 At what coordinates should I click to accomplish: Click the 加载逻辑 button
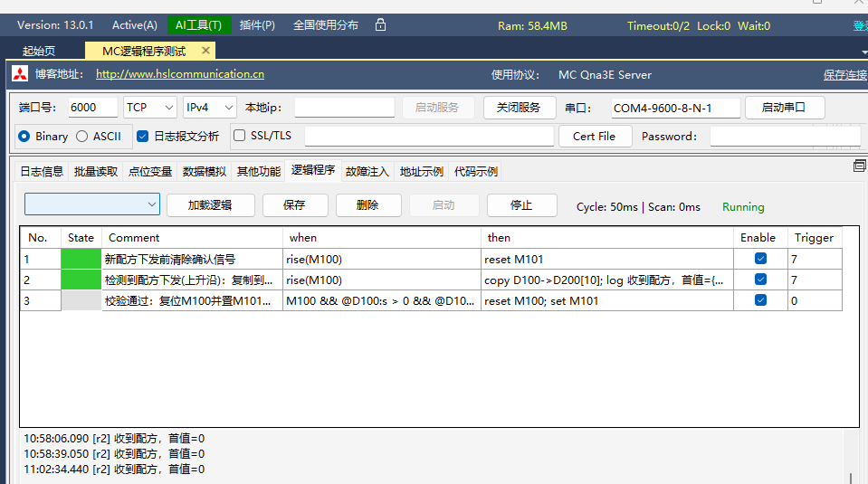[x=210, y=205]
